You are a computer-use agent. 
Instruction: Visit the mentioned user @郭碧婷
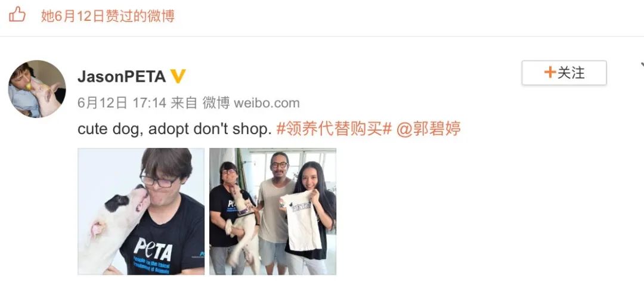[428, 129]
